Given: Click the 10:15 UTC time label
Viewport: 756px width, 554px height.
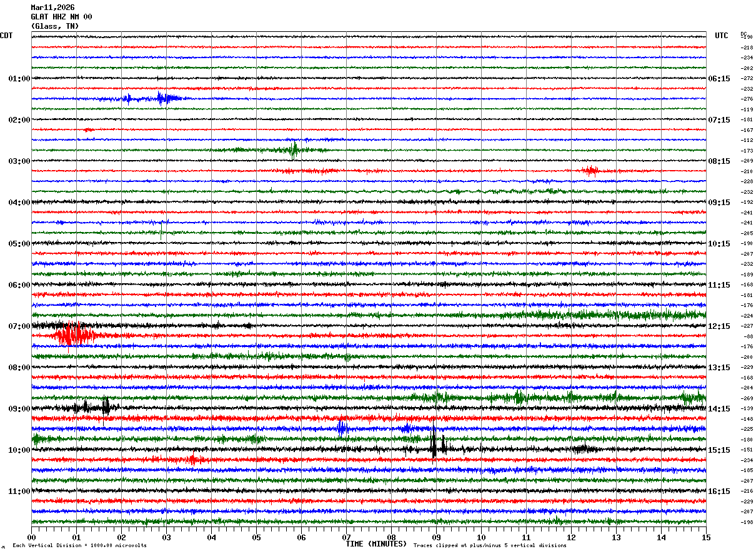Looking at the screenshot, I should 719,244.
